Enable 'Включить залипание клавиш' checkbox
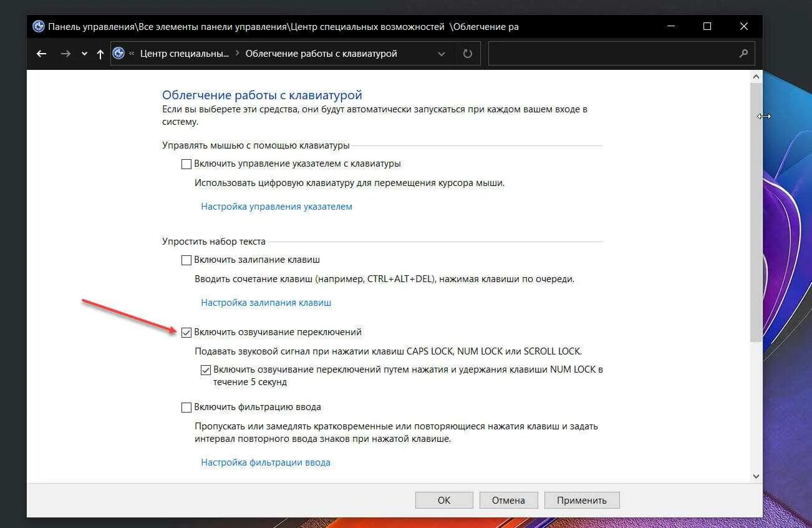The image size is (812, 528). [186, 260]
